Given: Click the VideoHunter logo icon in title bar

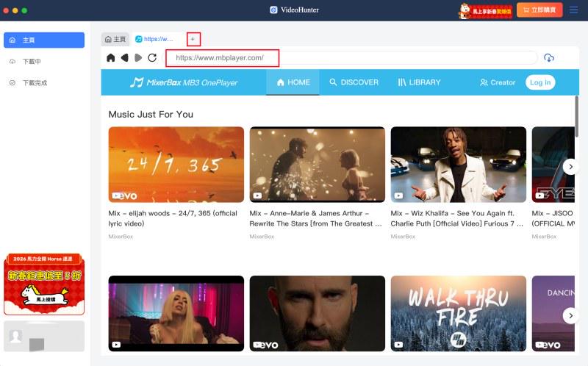Looking at the screenshot, I should pos(273,10).
